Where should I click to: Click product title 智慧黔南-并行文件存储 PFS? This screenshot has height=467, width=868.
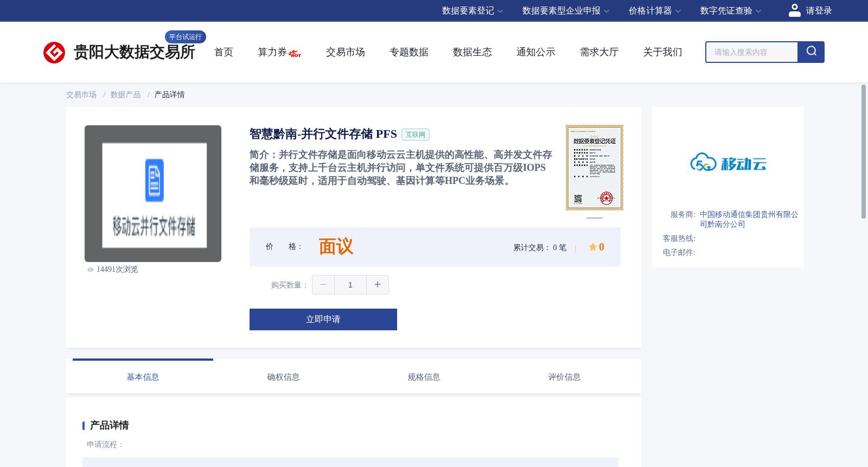(323, 134)
